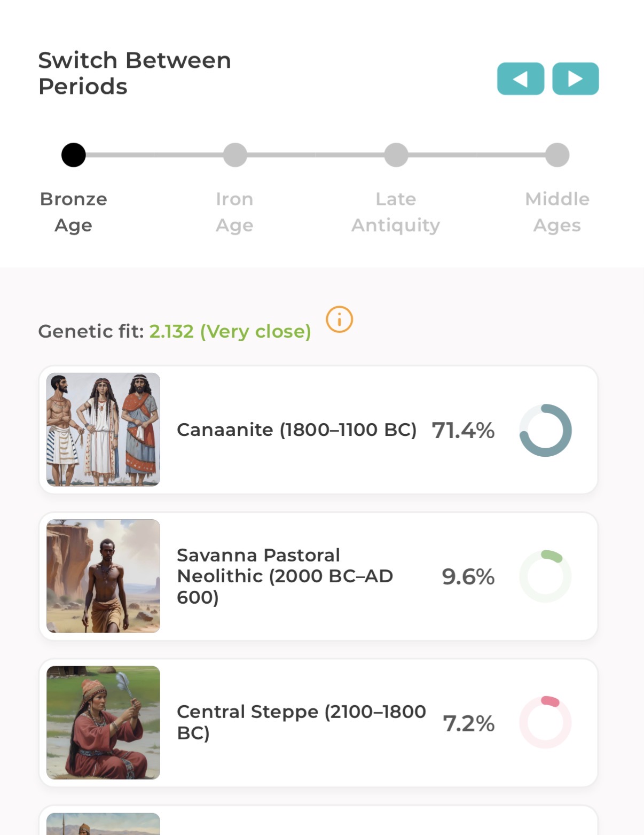The width and height of the screenshot is (644, 835).
Task: Advance to next period with right arrow
Action: (x=575, y=79)
